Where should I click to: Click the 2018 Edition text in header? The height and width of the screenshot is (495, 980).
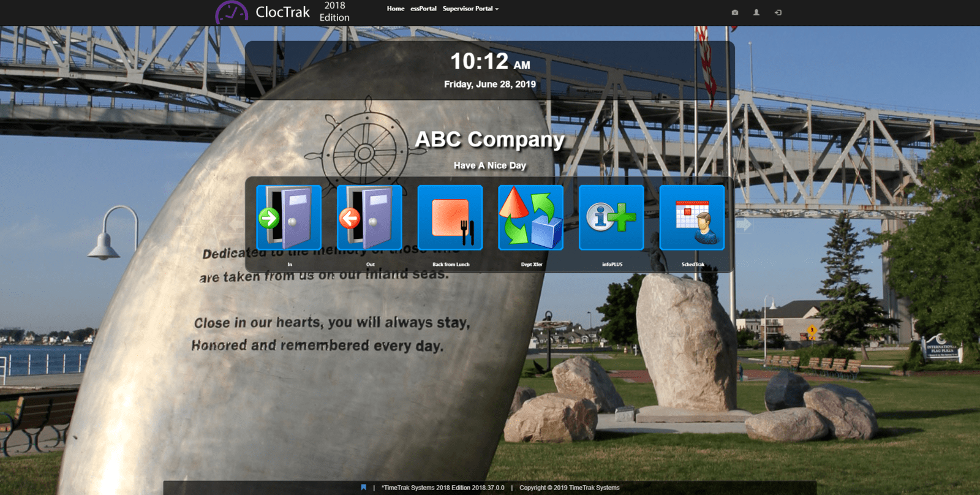(334, 12)
